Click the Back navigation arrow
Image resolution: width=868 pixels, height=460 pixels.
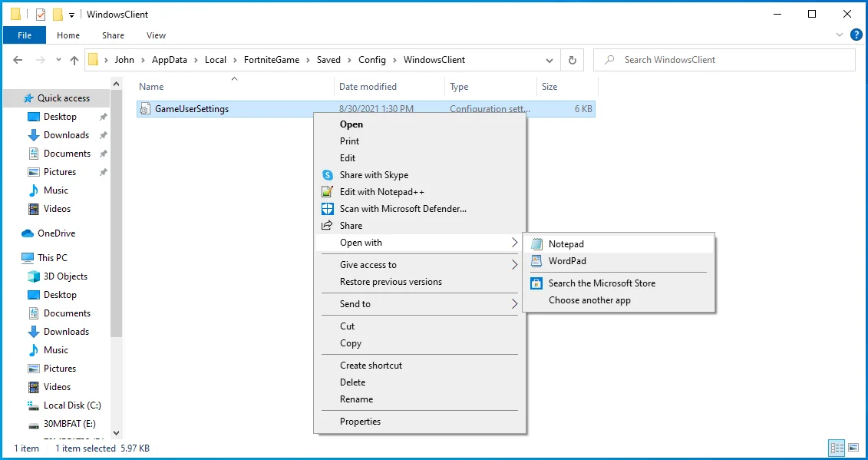tap(18, 60)
